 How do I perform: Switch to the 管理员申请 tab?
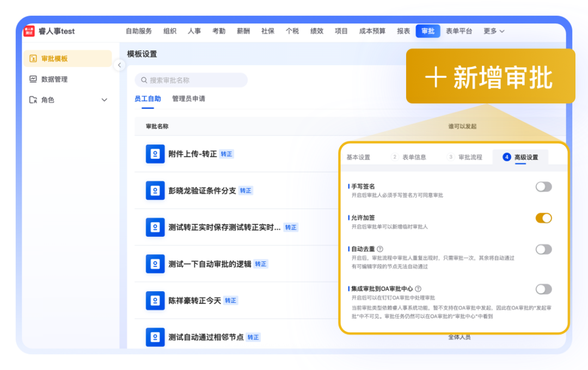pos(188,99)
